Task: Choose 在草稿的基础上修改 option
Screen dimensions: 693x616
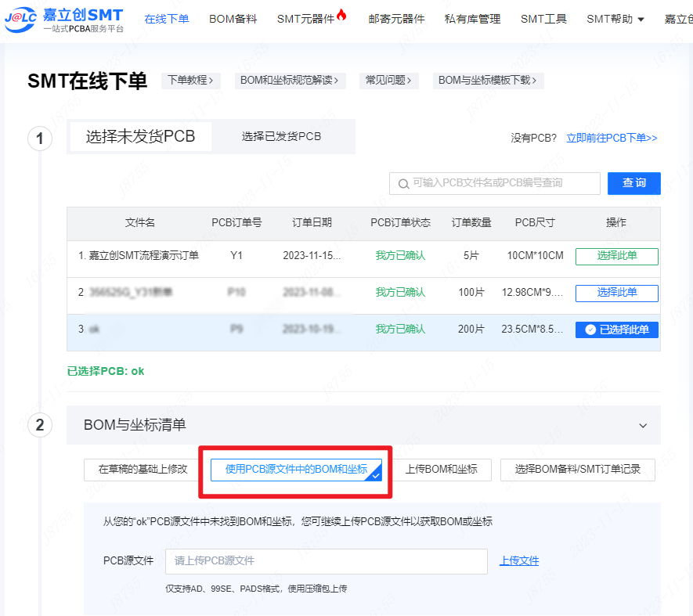Action: coord(143,470)
